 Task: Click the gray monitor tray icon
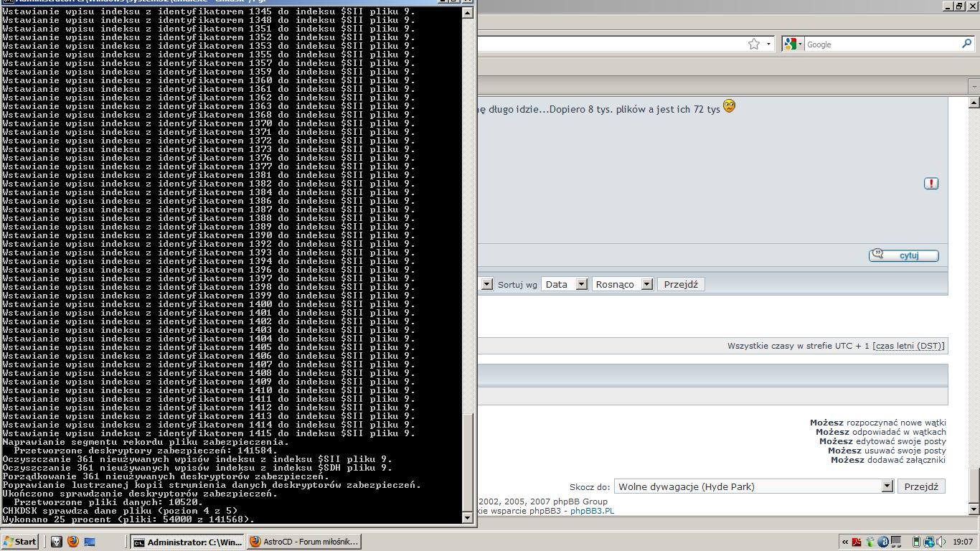(896, 542)
